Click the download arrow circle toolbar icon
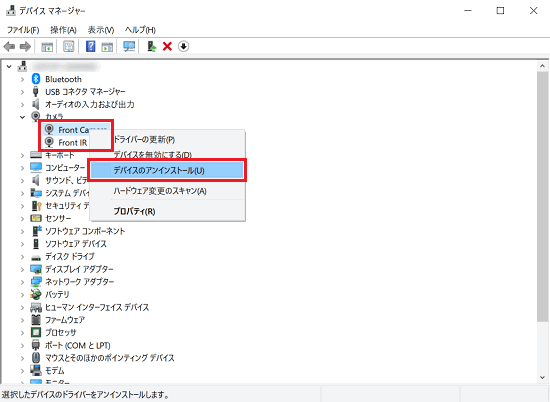 (x=183, y=46)
